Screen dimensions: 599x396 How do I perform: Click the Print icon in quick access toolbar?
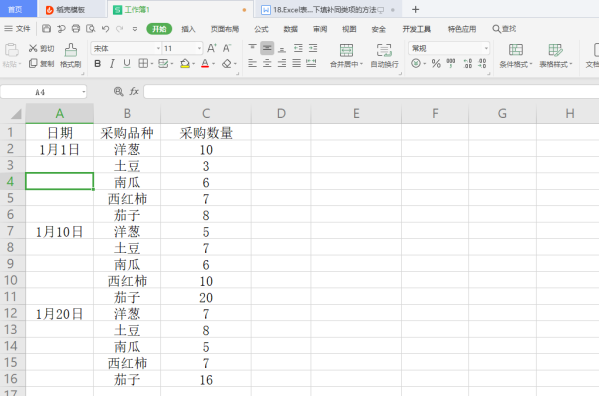point(76,29)
